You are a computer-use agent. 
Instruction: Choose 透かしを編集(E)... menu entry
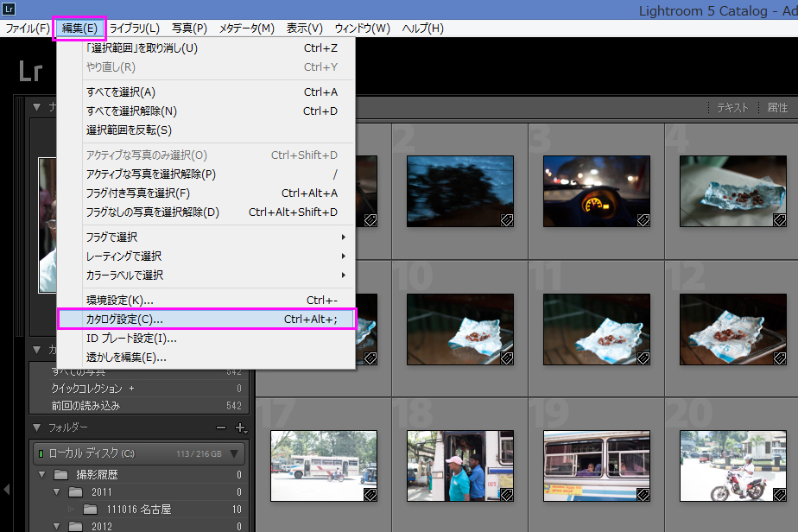click(x=206, y=358)
